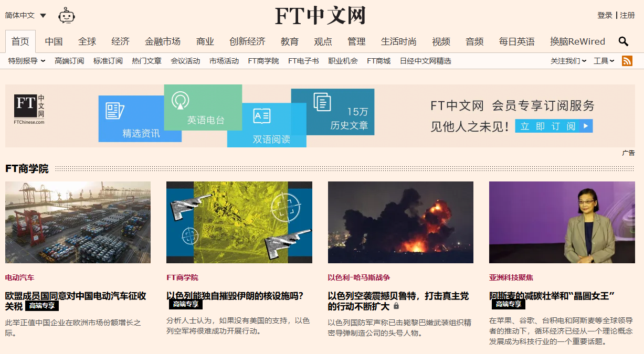
Task: Click the orange RSS feed icon
Action: 627,61
